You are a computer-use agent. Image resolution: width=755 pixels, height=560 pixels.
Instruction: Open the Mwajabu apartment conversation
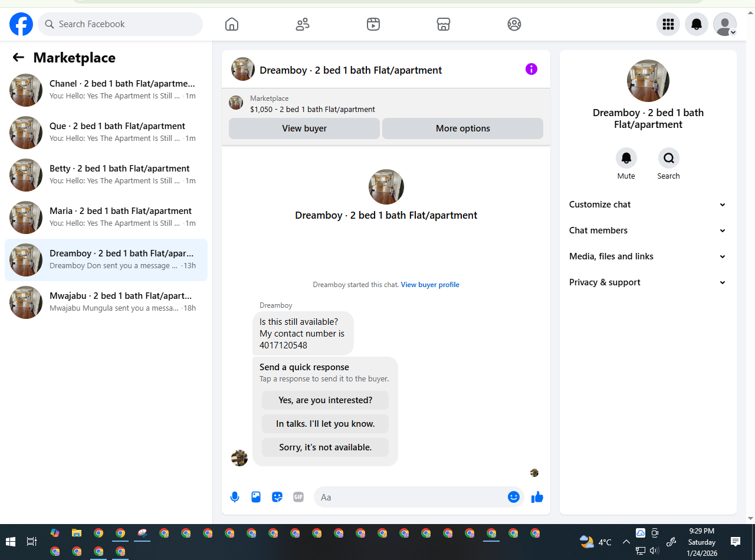click(106, 302)
